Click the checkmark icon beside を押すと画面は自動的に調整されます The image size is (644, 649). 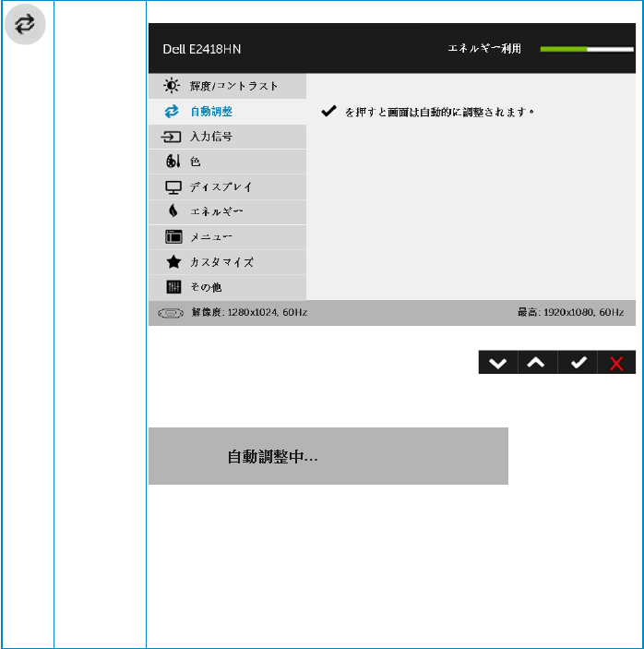point(328,111)
